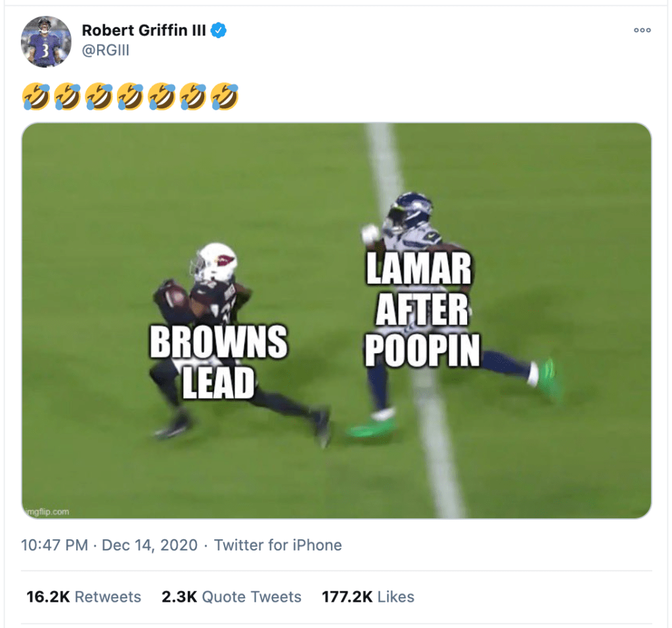View the 16.2K Retweets list

pos(83,597)
